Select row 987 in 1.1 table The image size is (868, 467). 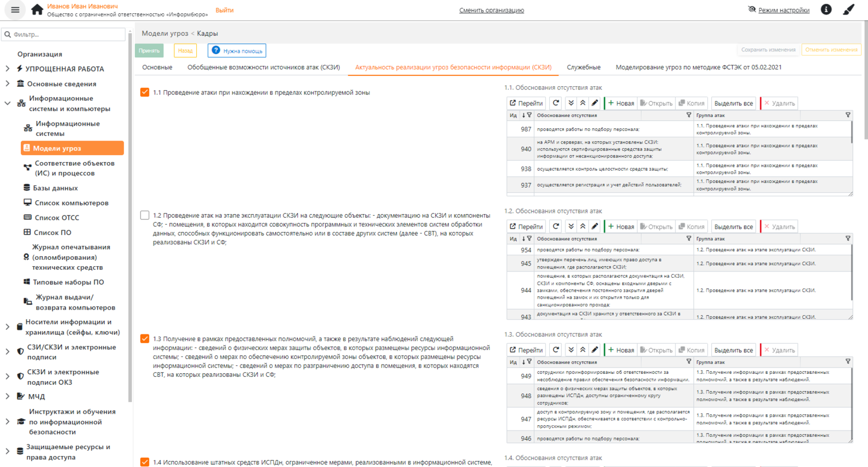(x=679, y=128)
